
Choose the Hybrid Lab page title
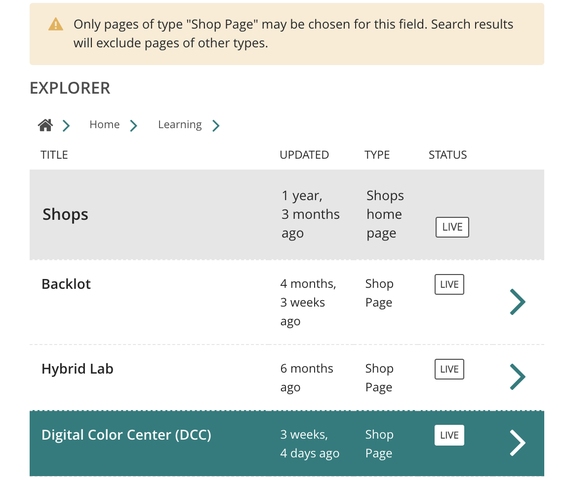pos(77,369)
